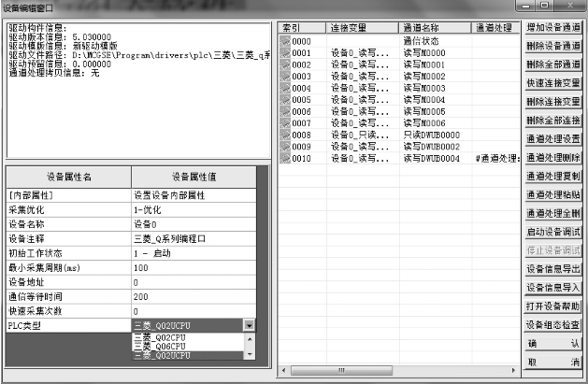
Task: Click 通道处理删除 button
Action: pyautogui.click(x=553, y=157)
